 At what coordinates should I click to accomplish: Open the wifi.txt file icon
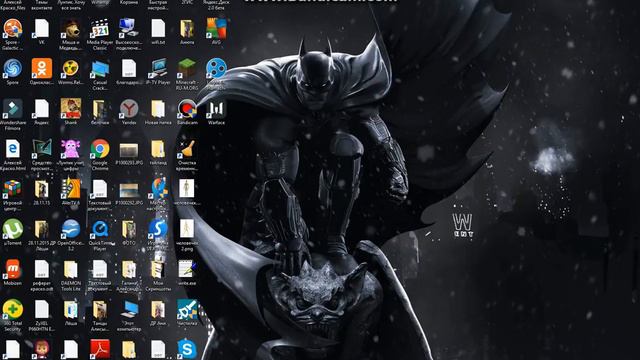[x=158, y=29]
